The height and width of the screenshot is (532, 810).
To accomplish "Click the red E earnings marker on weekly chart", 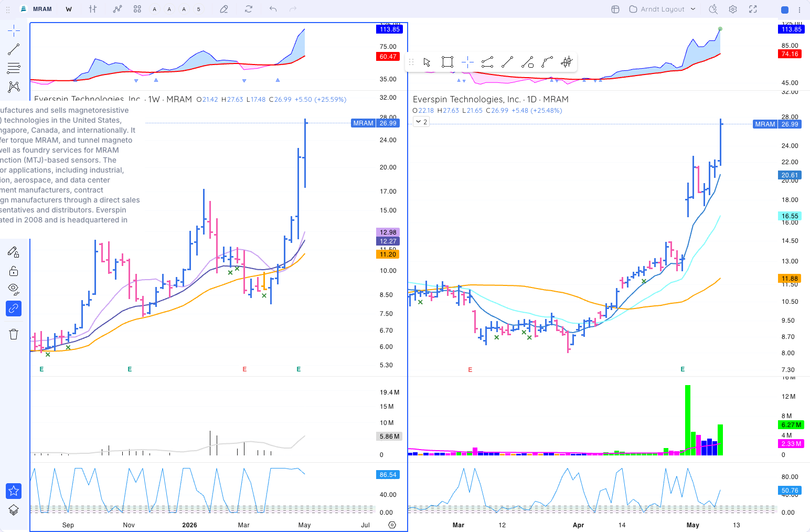I will [244, 369].
